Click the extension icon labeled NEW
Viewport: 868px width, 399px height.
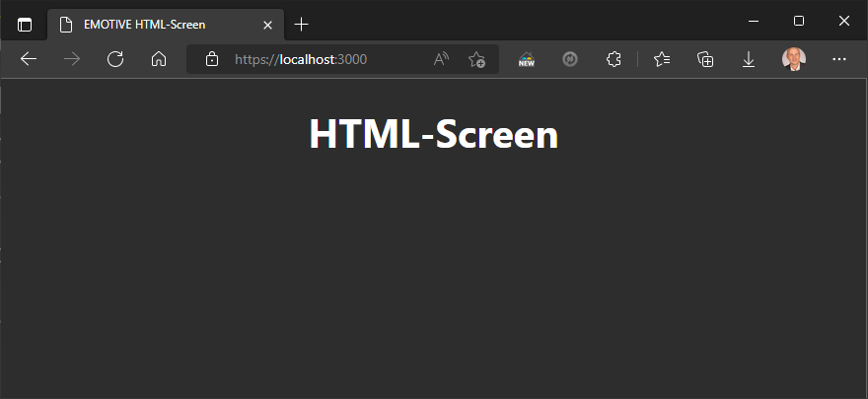pyautogui.click(x=527, y=59)
